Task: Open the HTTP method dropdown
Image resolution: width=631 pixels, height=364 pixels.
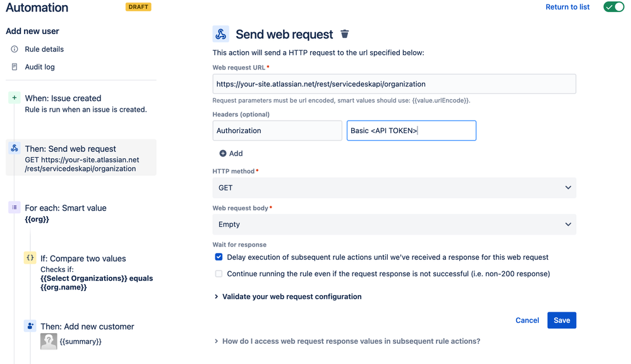Action: 394,187
